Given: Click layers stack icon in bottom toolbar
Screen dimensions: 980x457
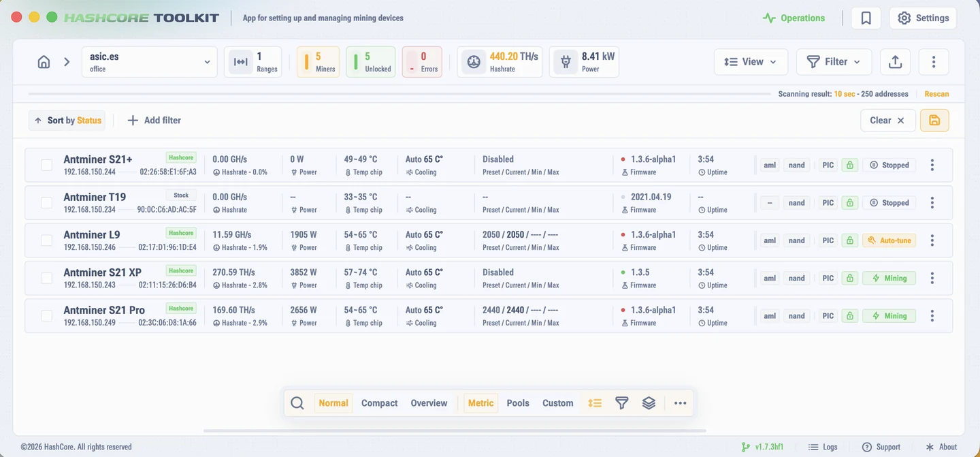Looking at the screenshot, I should click(x=649, y=403).
